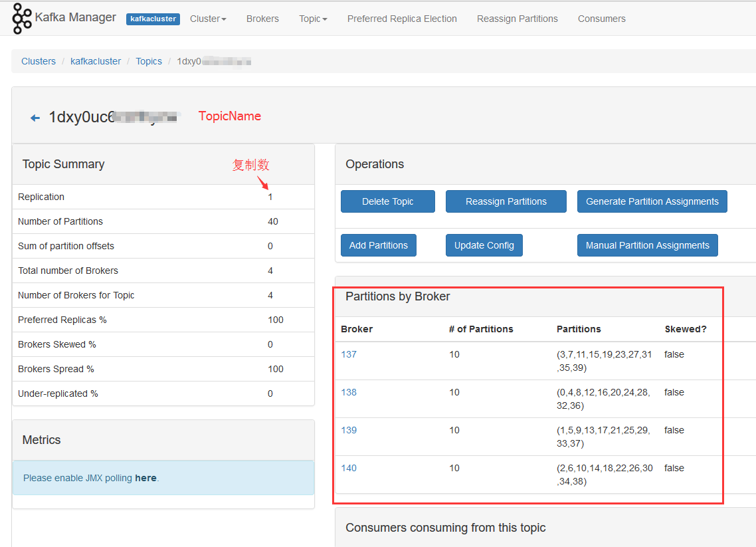Select Total number of Brokers label
Screen dimensions: 756x547
tap(68, 271)
